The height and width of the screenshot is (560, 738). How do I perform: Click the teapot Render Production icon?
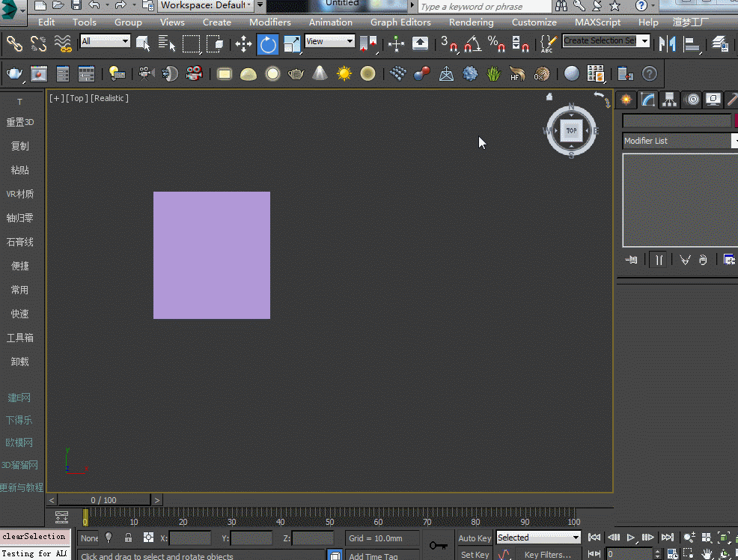[x=14, y=73]
